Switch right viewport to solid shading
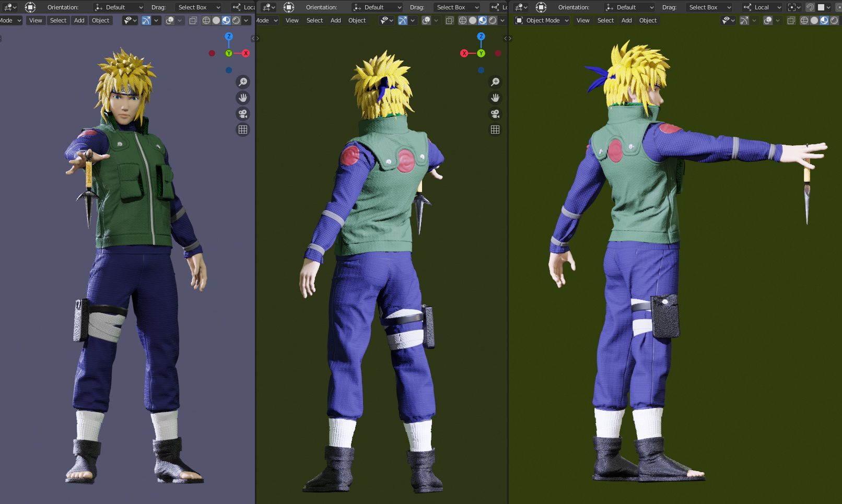The height and width of the screenshot is (504, 842). pos(814,20)
